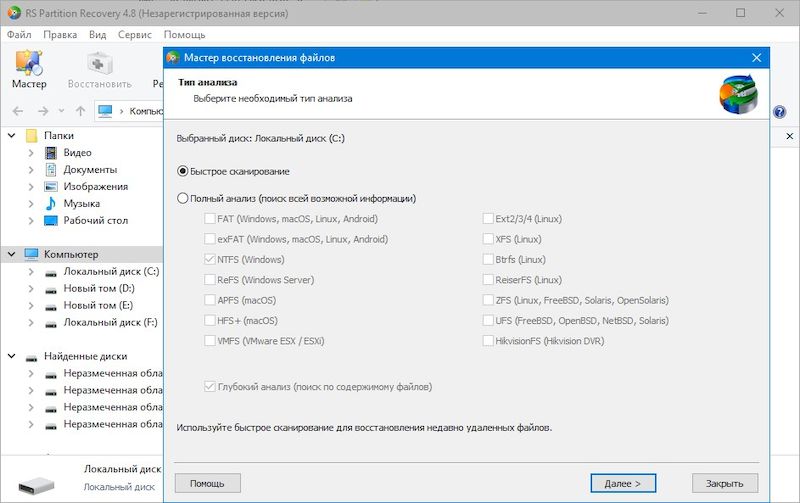Screen dimensions: 800x503
Task: Select the Рабочий стол folder icon
Action: pos(51,220)
